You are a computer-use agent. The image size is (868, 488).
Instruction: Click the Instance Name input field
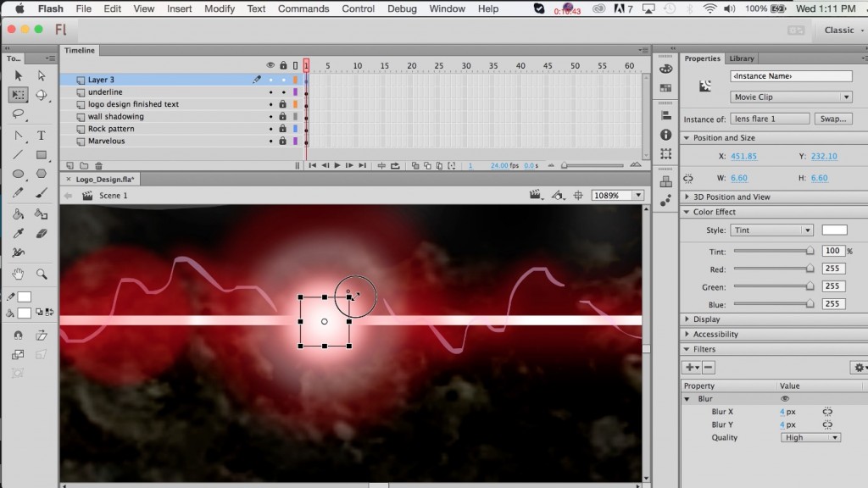790,75
